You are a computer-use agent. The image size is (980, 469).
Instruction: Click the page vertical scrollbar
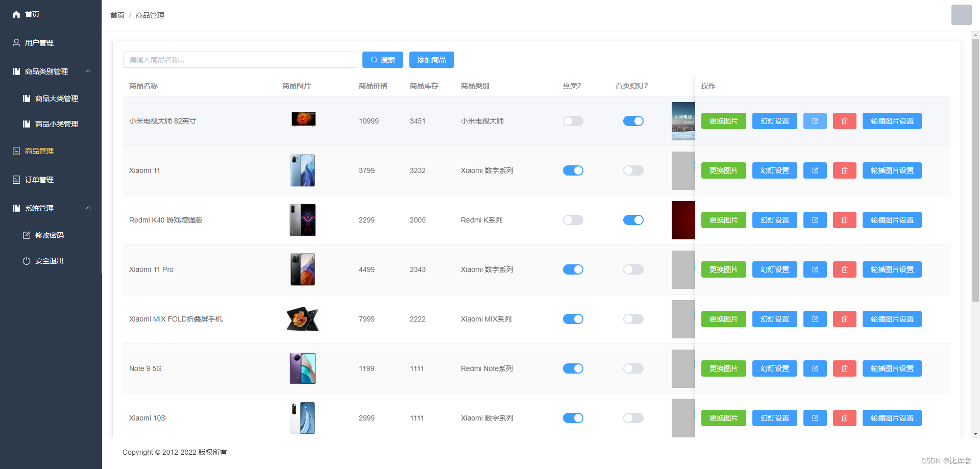(975, 170)
